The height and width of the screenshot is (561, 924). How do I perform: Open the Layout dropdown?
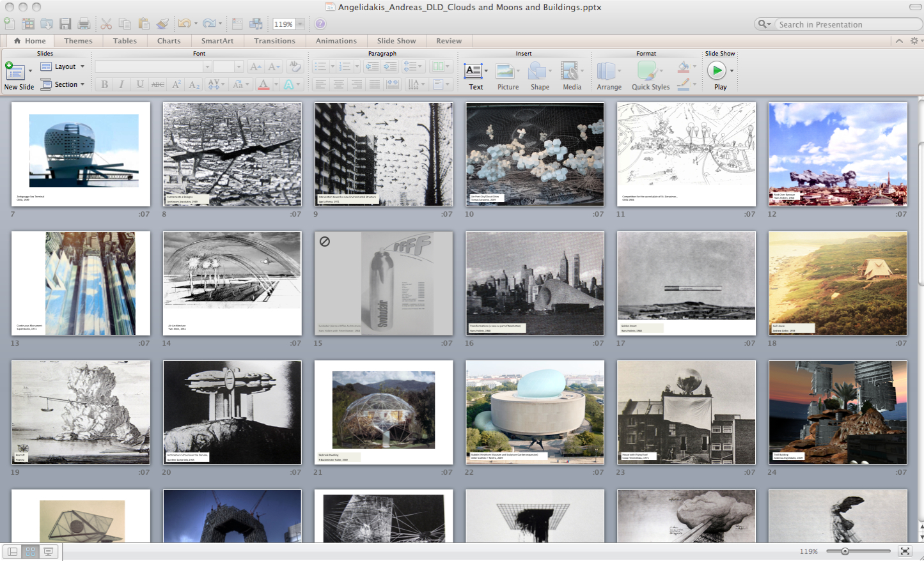point(63,66)
